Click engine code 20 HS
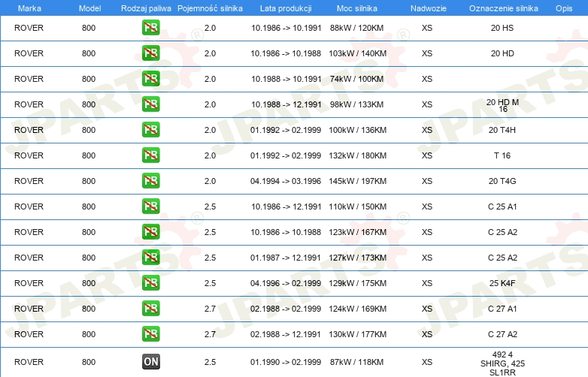 [x=502, y=28]
